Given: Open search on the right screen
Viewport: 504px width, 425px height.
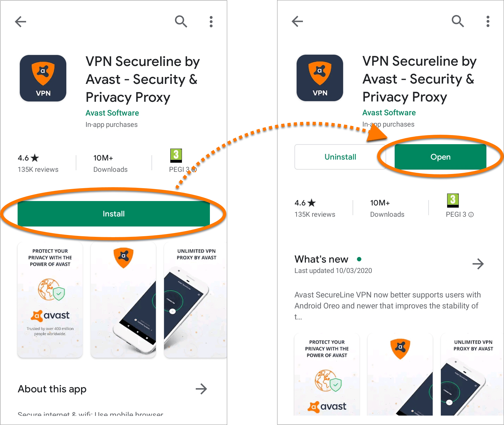Looking at the screenshot, I should point(458,21).
